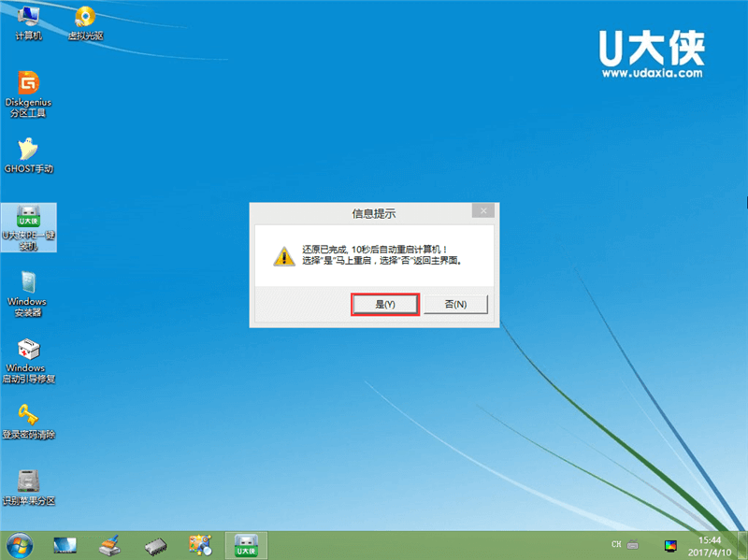Image resolution: width=748 pixels, height=560 pixels.
Task: Click the monitor icon in taskbar
Action: pyautogui.click(x=65, y=544)
